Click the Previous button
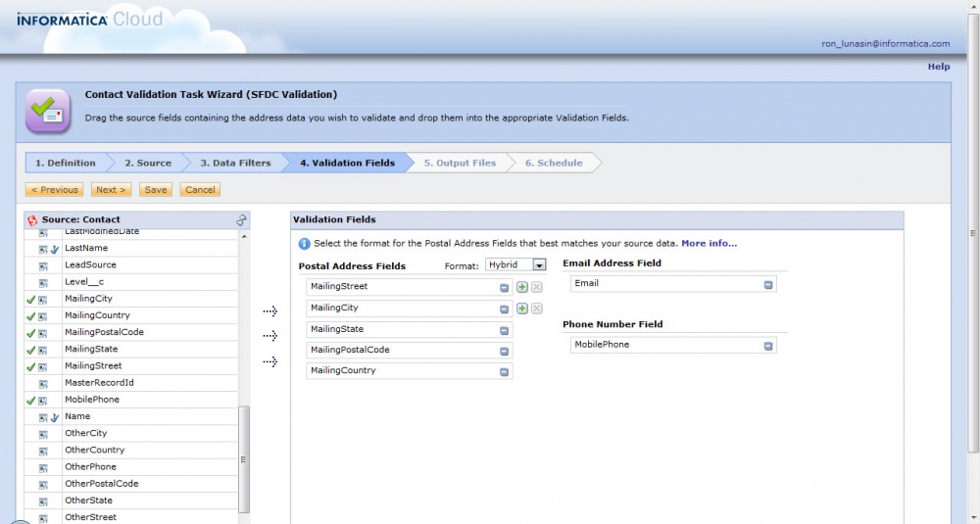Viewport: 980px width, 524px height. (54, 190)
